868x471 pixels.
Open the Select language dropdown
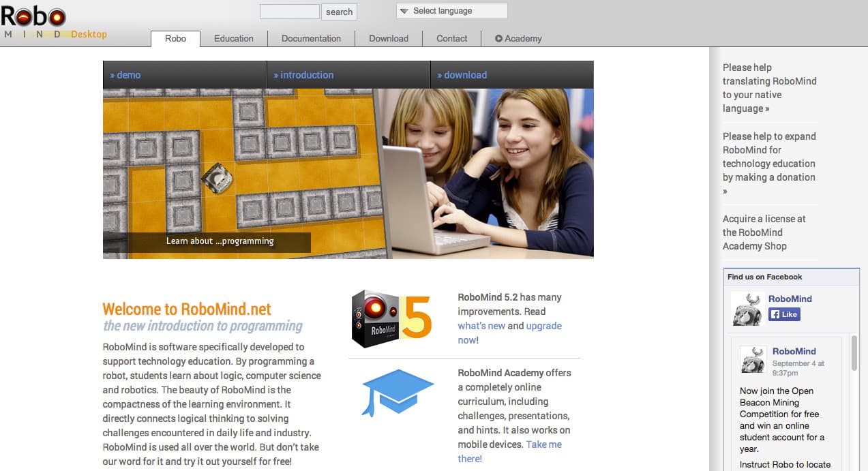(x=451, y=11)
